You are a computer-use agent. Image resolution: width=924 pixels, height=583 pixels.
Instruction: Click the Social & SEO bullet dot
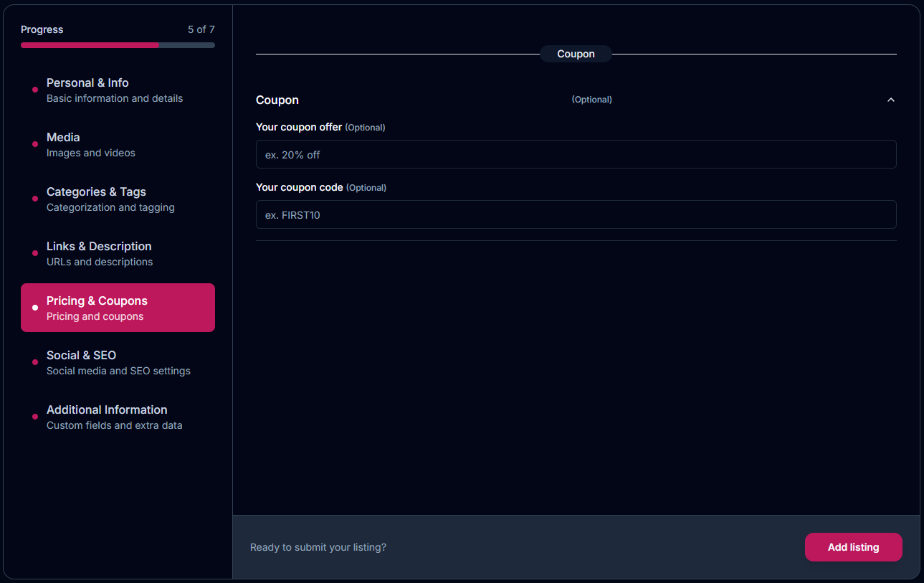tap(35, 362)
